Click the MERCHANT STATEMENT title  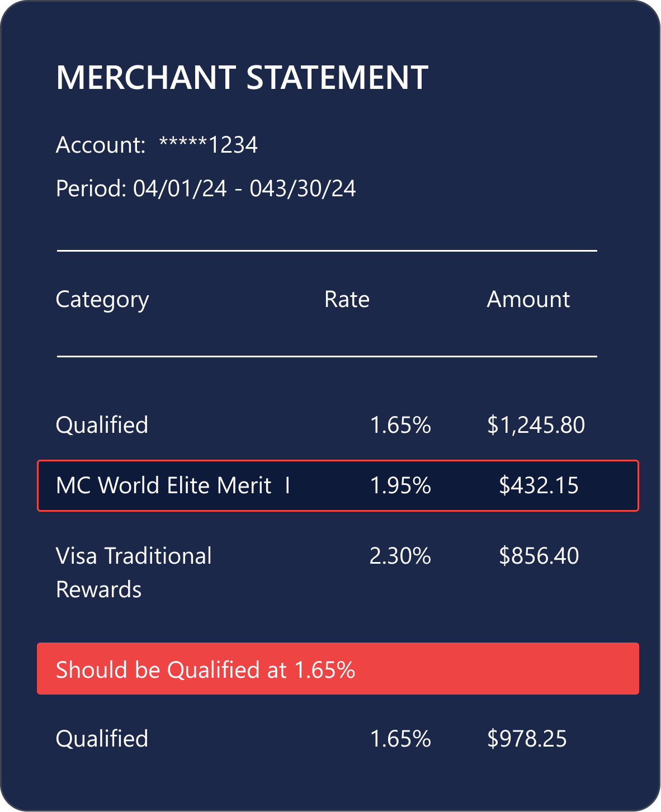click(242, 77)
